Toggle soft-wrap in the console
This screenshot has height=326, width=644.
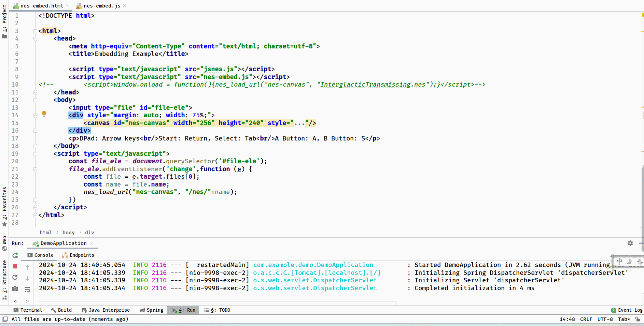pos(28,290)
